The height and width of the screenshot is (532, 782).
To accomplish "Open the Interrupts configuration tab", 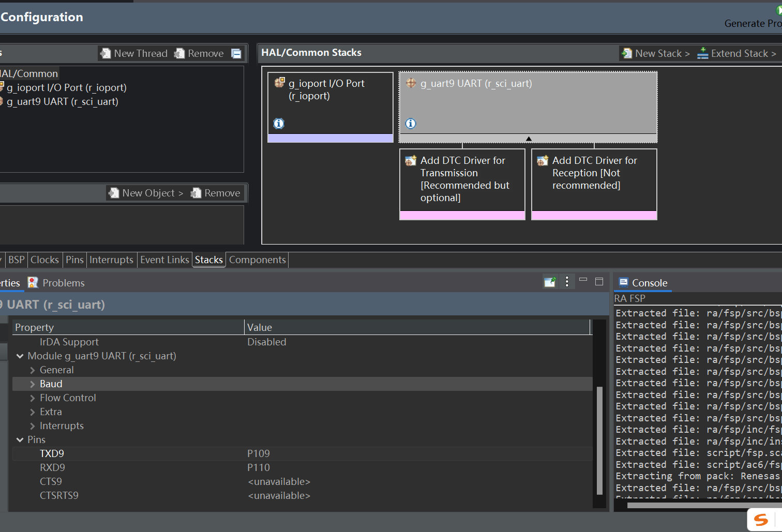I will point(111,260).
